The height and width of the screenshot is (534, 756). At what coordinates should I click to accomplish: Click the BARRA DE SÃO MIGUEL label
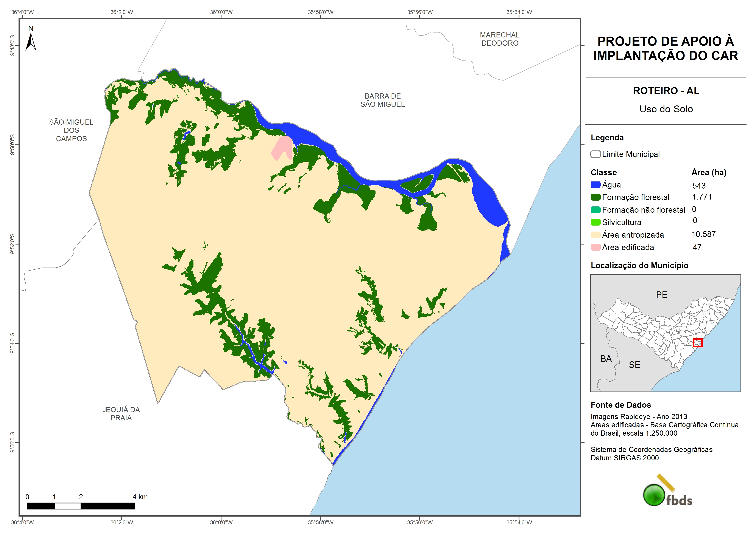point(382,100)
